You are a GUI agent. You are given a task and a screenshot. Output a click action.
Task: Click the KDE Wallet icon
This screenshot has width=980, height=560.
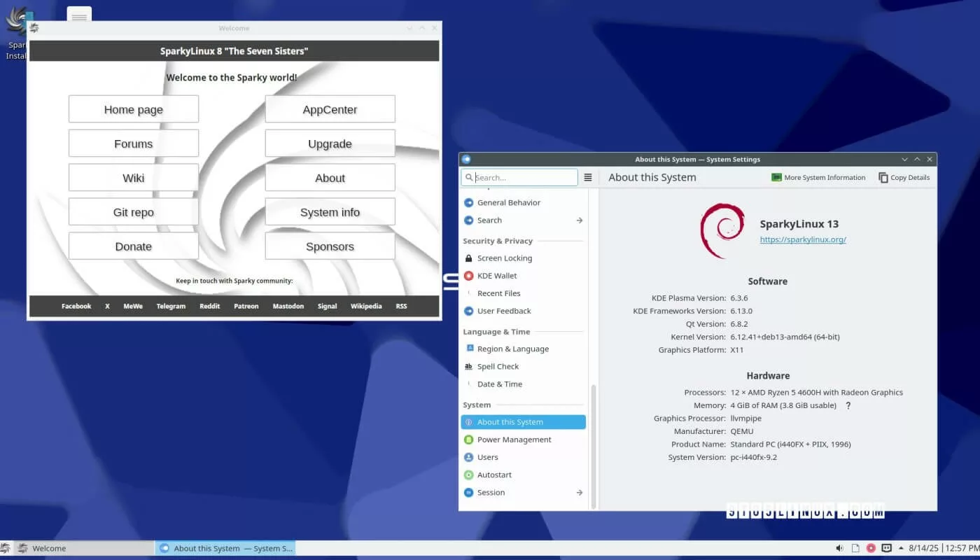(x=468, y=276)
